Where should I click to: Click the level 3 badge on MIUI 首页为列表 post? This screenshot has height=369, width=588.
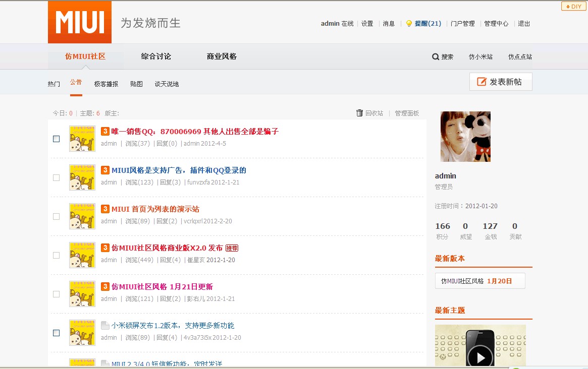[105, 209]
